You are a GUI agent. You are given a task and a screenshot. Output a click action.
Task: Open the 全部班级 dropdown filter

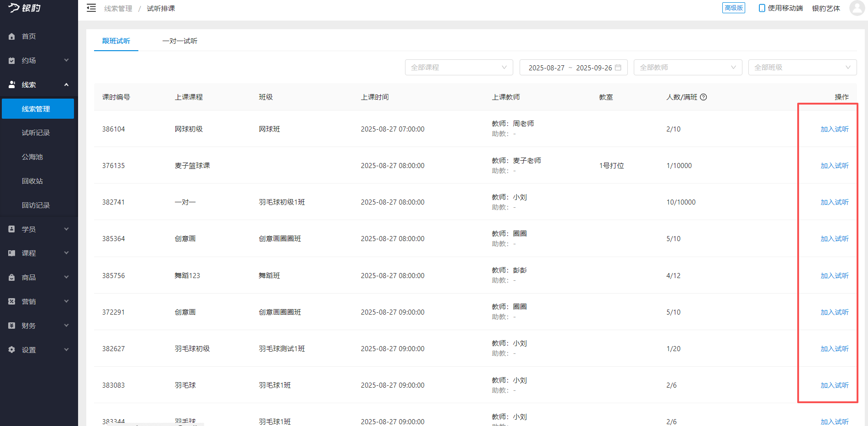click(802, 68)
